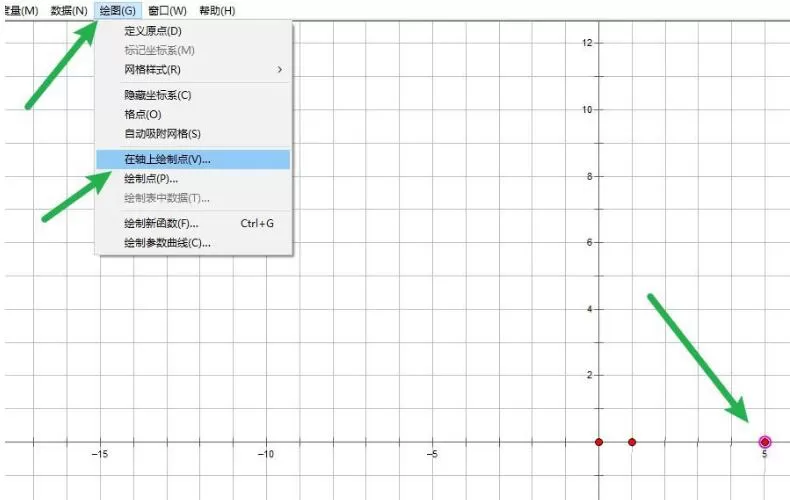Open the 绘图(G) menu

pos(118,11)
